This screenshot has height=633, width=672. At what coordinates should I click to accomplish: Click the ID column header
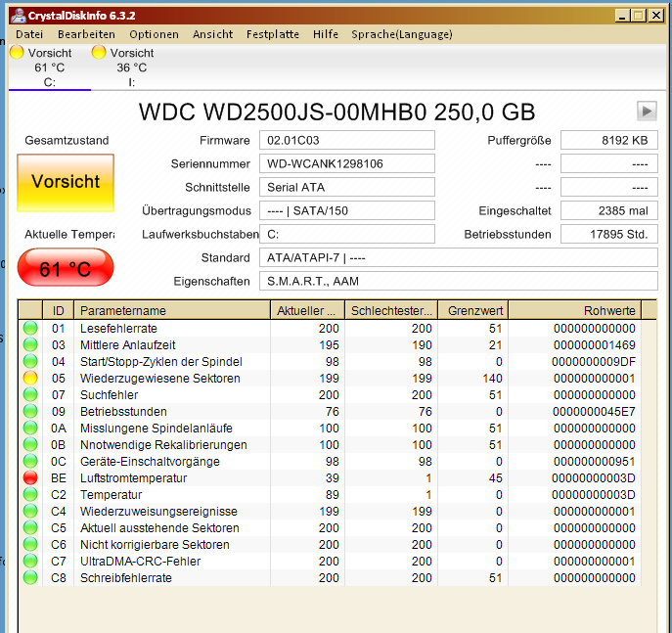pyautogui.click(x=59, y=310)
